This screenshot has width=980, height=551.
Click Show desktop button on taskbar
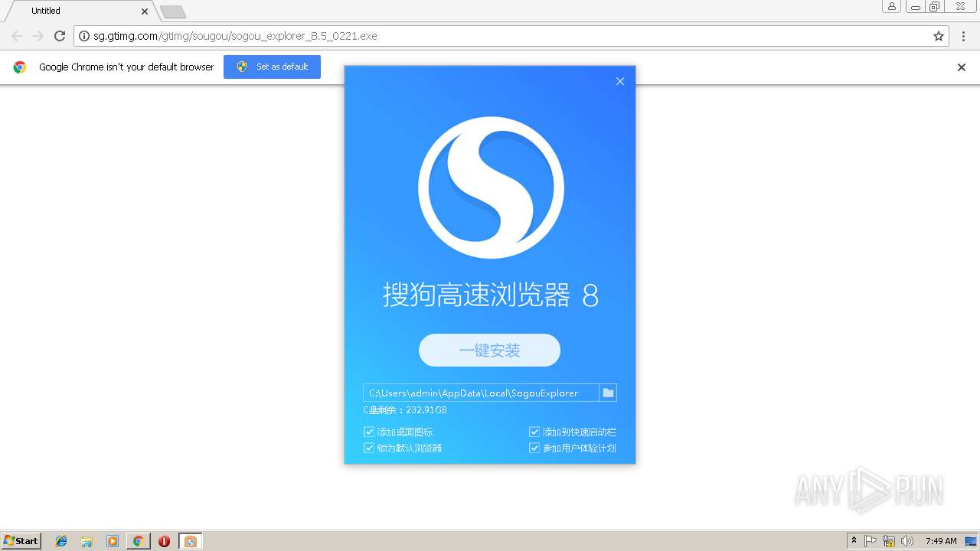pyautogui.click(x=972, y=541)
